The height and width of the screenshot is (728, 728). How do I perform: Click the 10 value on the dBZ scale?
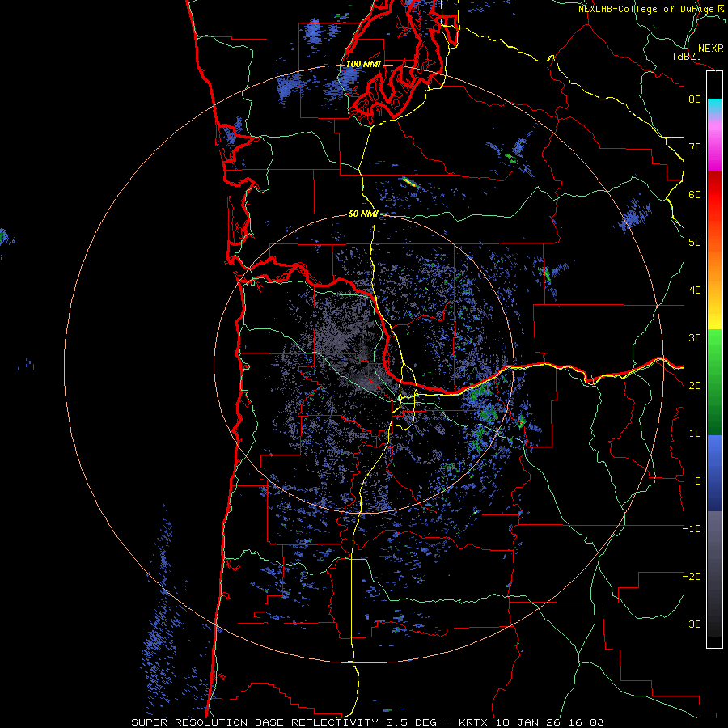tap(695, 434)
